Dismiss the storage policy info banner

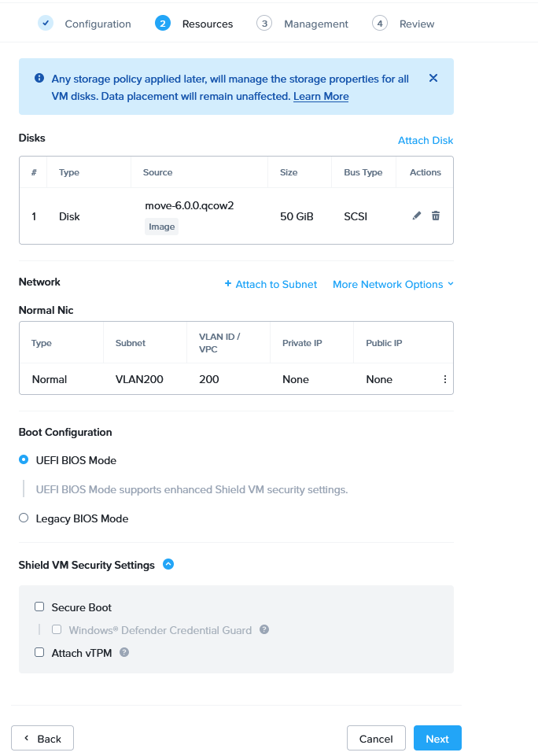[x=433, y=78]
